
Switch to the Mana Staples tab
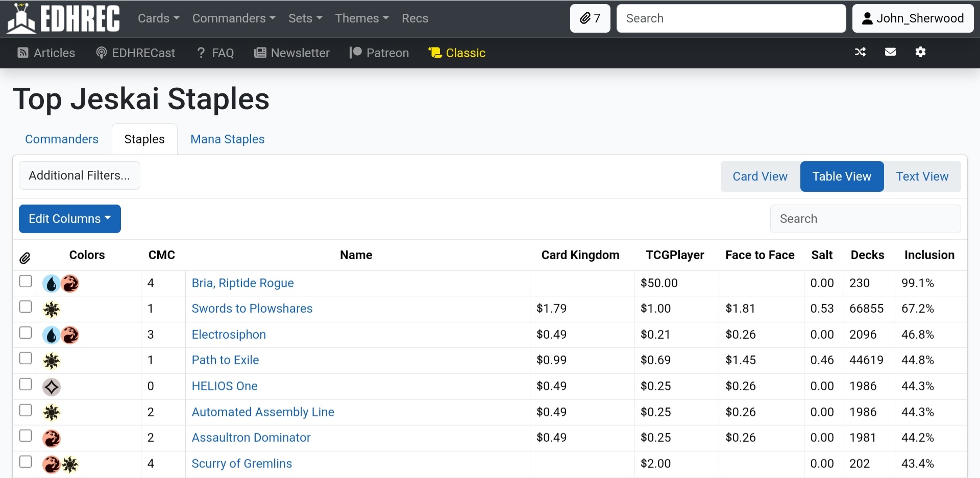(227, 139)
